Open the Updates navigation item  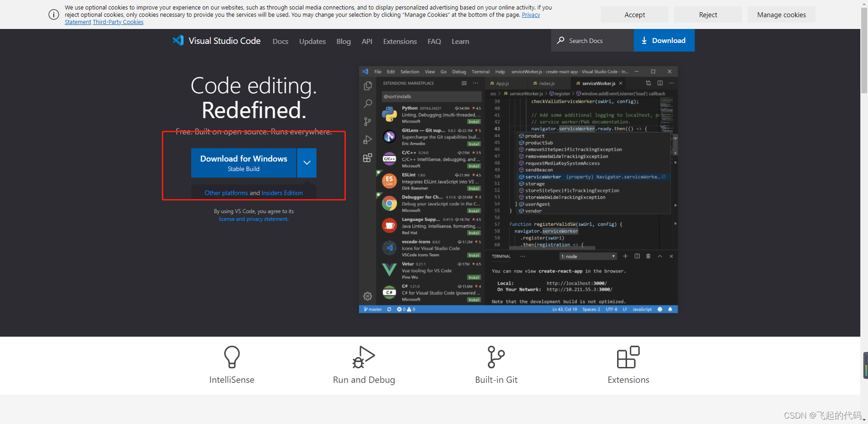tap(312, 41)
